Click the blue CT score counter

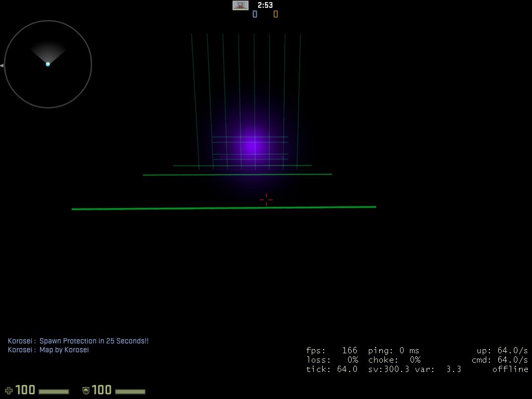[255, 15]
